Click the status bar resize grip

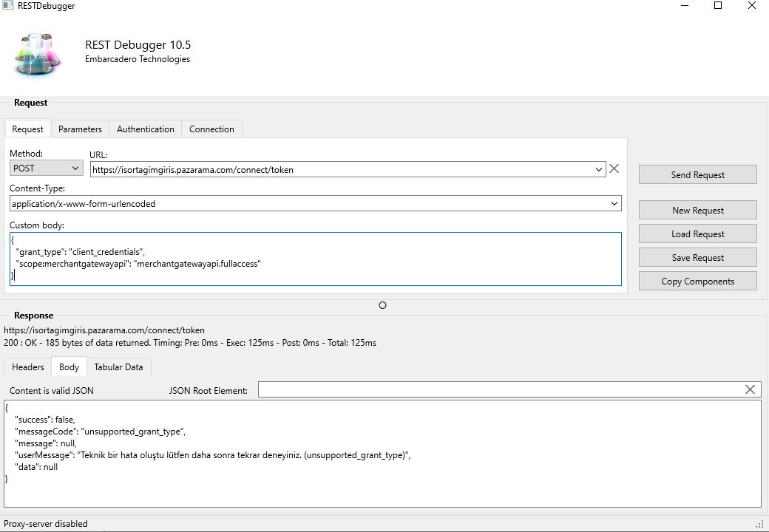pos(760,524)
